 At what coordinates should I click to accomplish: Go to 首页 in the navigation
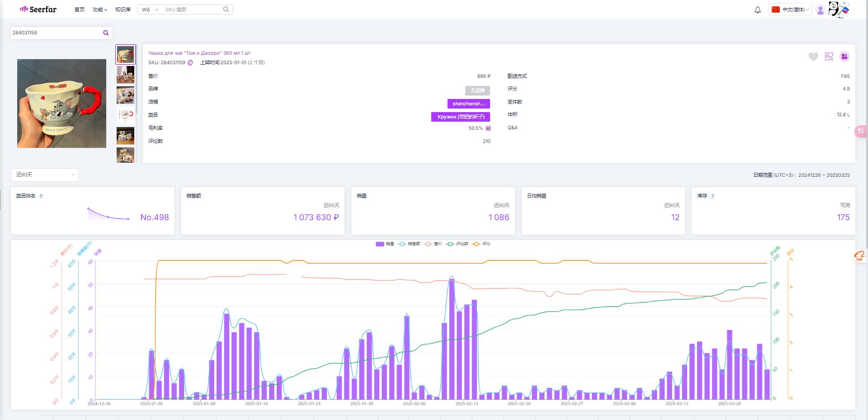tap(80, 9)
